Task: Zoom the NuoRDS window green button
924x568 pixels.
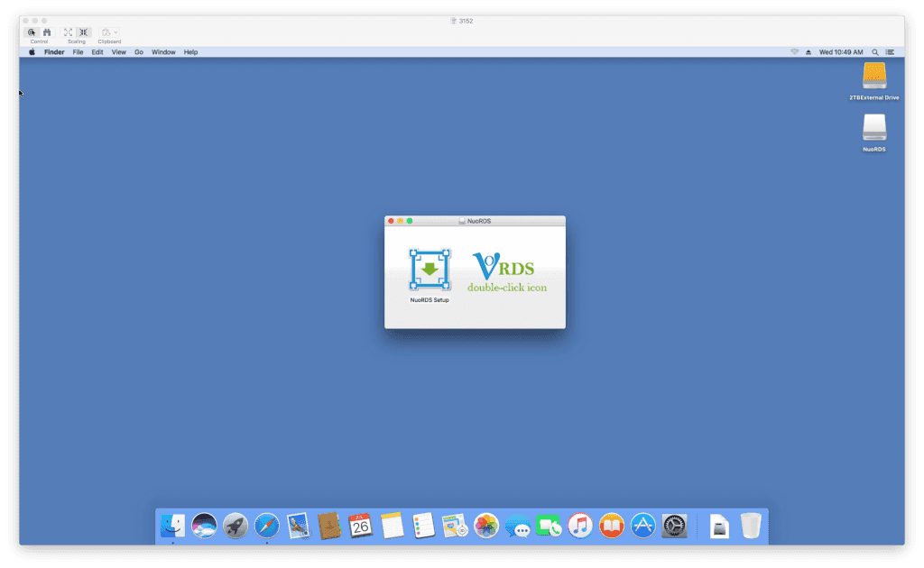Action: coord(410,221)
